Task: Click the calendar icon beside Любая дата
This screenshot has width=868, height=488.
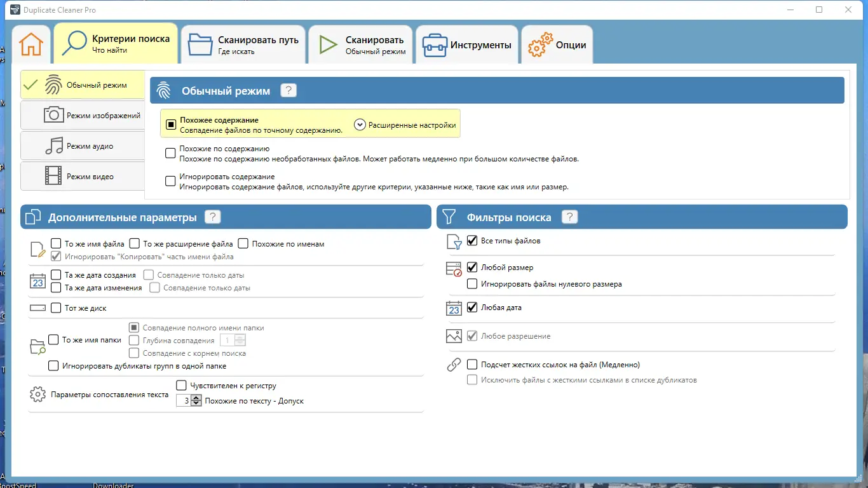Action: [x=454, y=308]
